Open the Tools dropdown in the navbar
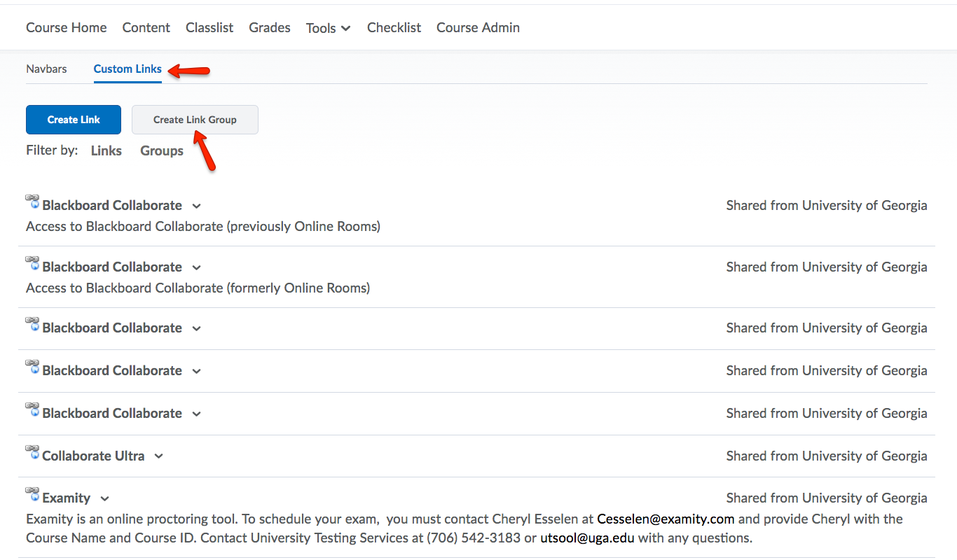This screenshot has height=560, width=957. click(x=328, y=28)
